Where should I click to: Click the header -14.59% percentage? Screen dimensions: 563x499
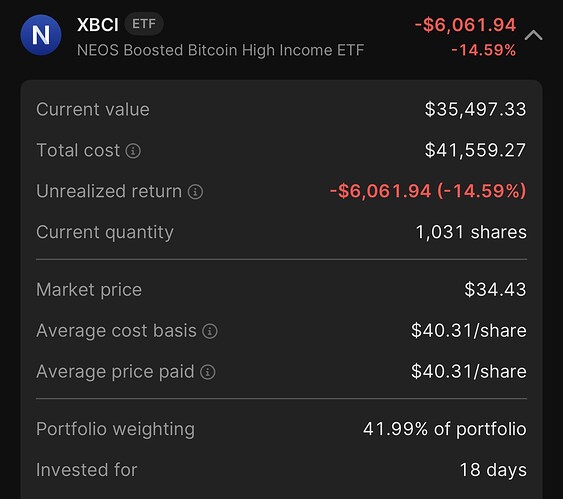484,50
